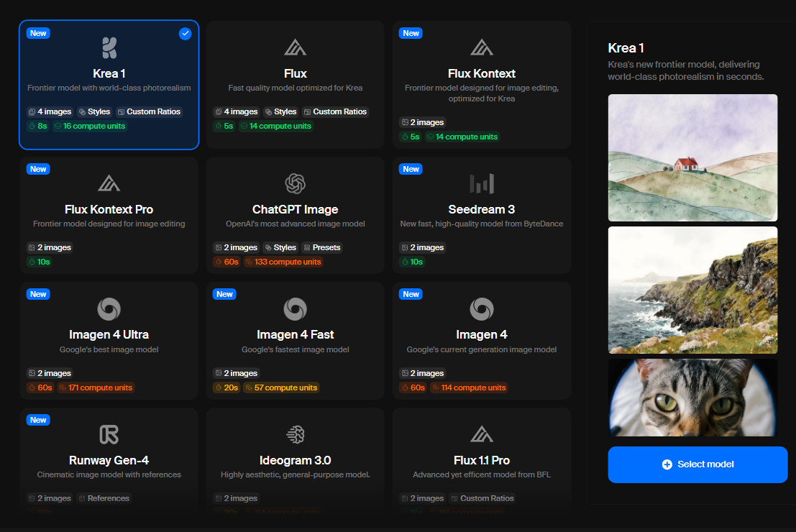The height and width of the screenshot is (532, 796).
Task: Click the selected checkmark on Krea 1 card
Action: (186, 34)
